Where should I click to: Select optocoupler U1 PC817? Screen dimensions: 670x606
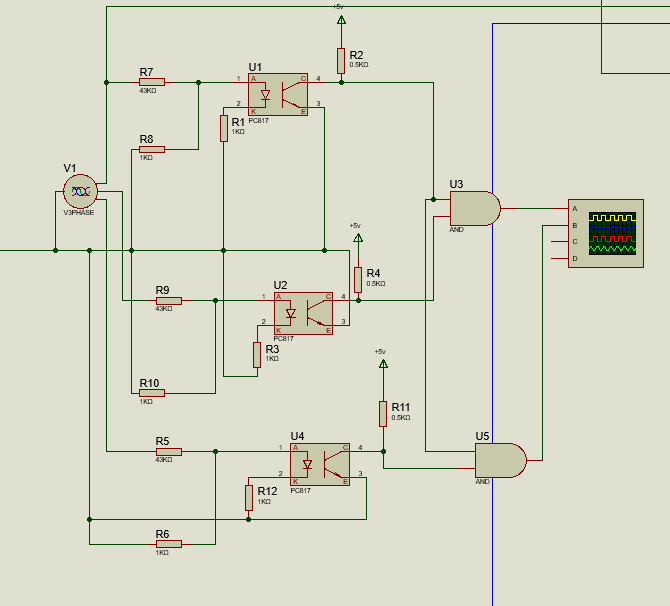[x=278, y=94]
